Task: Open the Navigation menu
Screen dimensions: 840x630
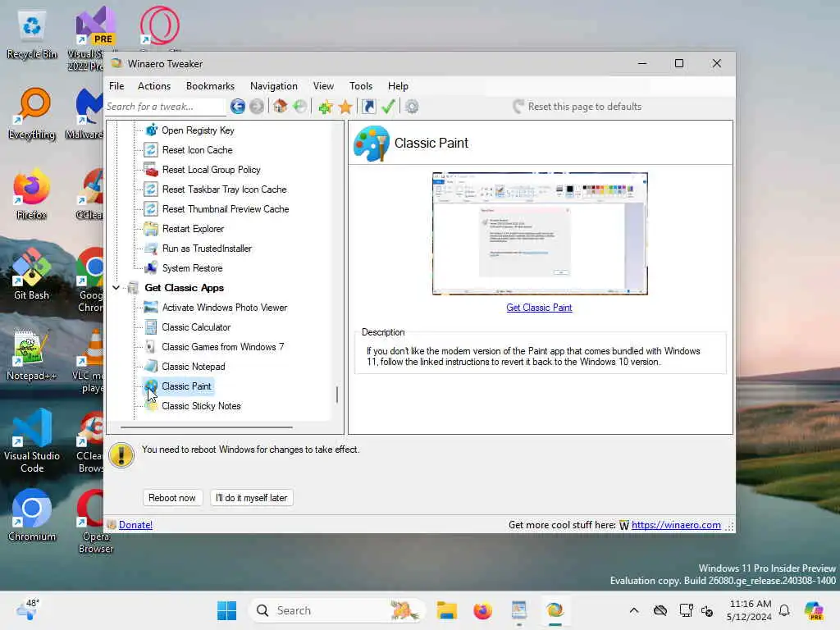Action: (x=274, y=86)
